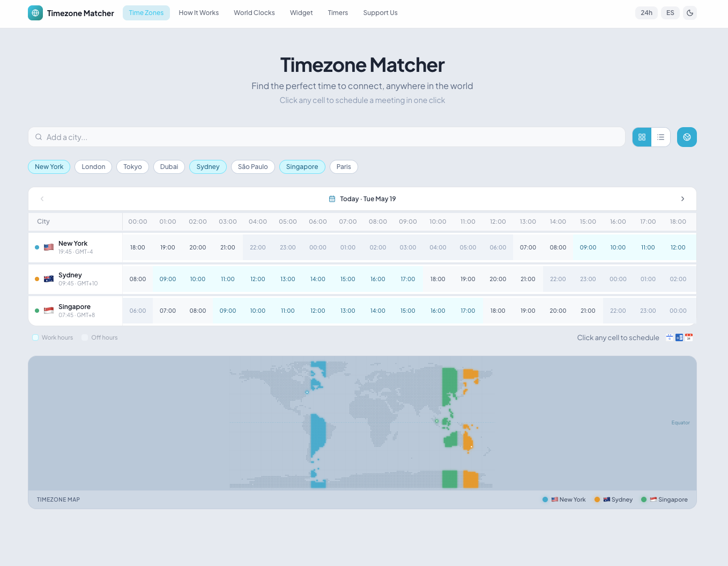The image size is (728, 566).
Task: Toggle the New York city chip
Action: click(49, 167)
